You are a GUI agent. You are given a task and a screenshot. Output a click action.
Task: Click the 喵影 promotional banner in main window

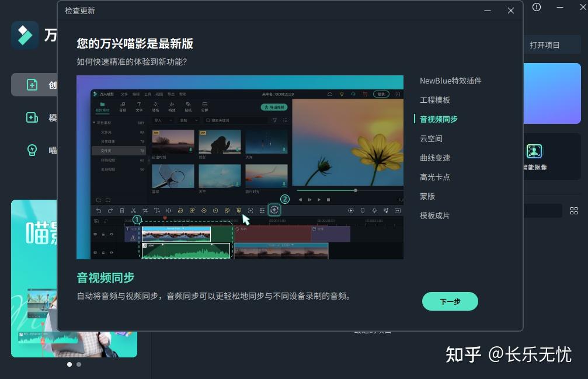pos(34,278)
